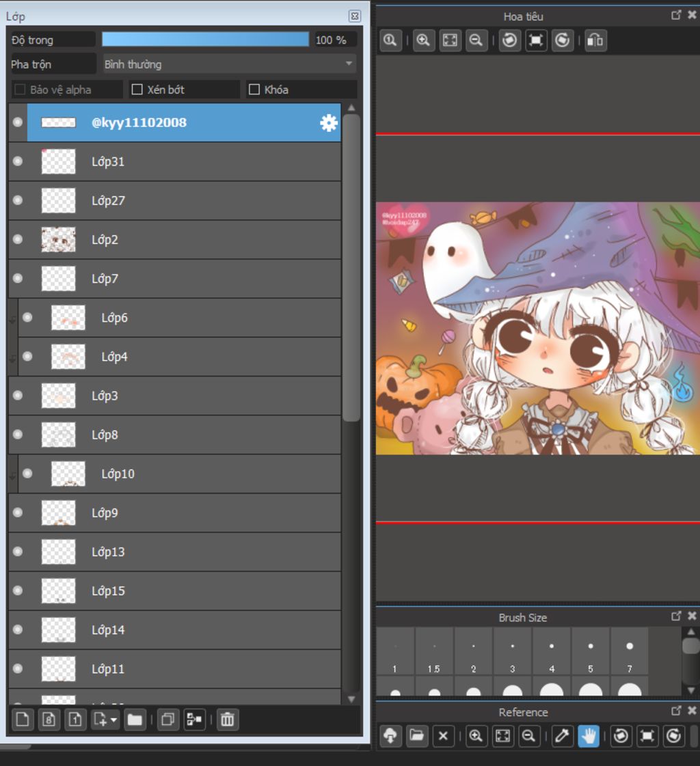
Task: Select the Lớp13 layer
Action: point(174,552)
